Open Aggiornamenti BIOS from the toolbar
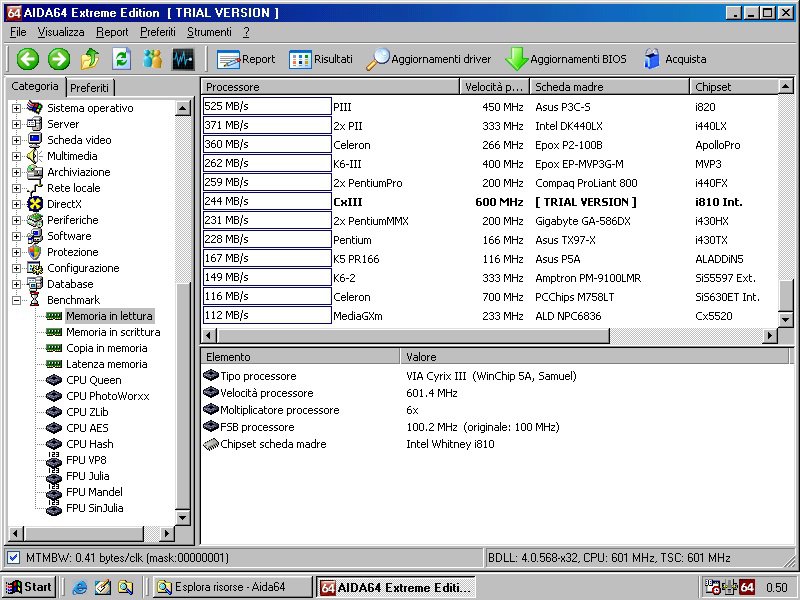Screen dimensions: 800x600 coord(566,59)
